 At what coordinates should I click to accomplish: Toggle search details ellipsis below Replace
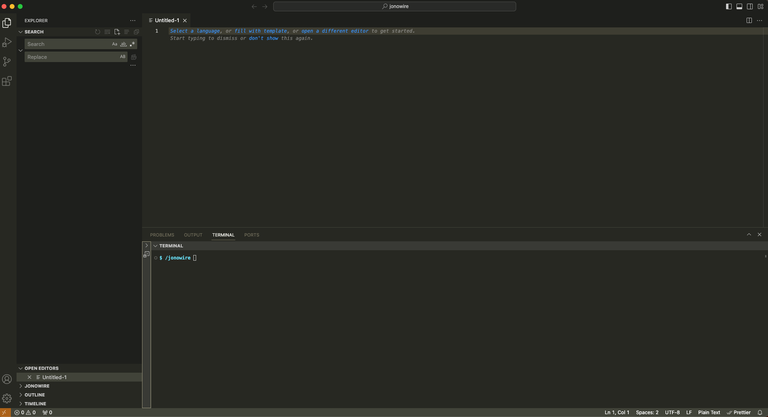point(133,65)
